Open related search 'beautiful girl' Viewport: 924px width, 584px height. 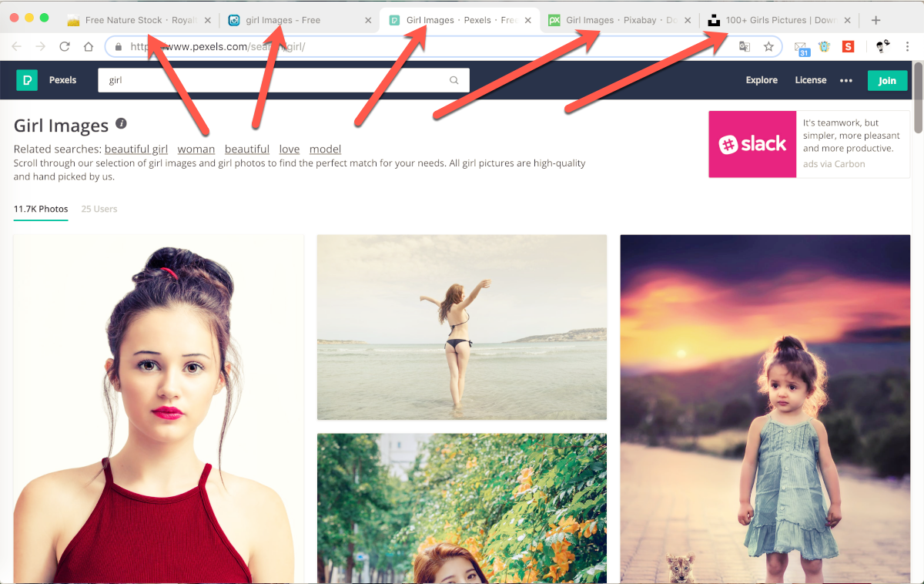(x=136, y=149)
